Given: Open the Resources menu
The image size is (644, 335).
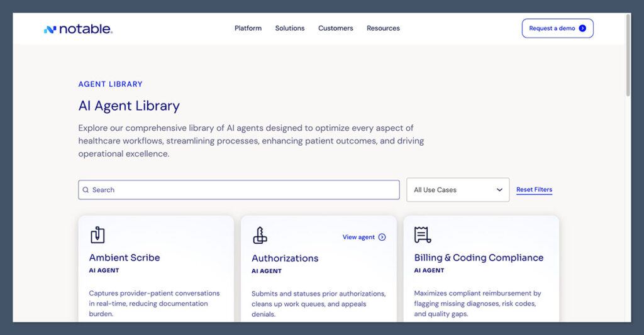Looking at the screenshot, I should pos(383,28).
